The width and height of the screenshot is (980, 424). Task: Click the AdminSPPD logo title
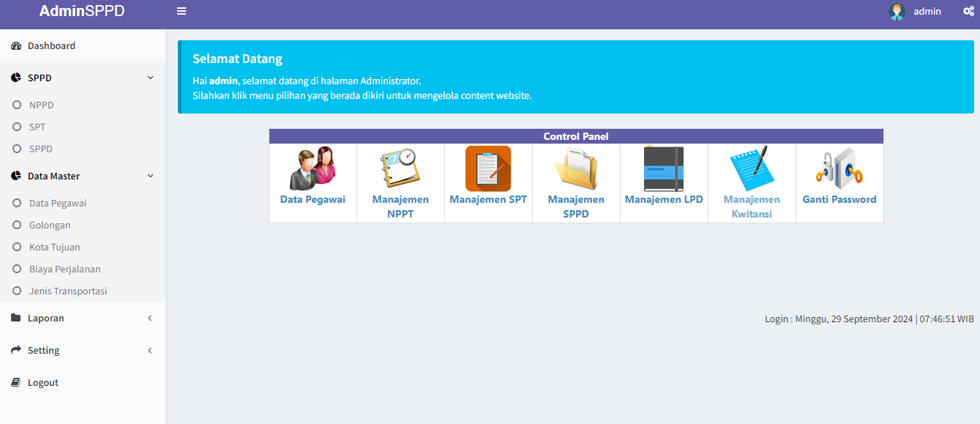click(x=82, y=11)
